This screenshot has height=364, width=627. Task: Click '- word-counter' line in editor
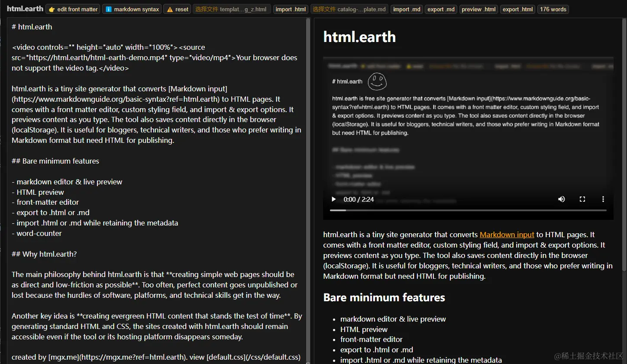point(37,233)
